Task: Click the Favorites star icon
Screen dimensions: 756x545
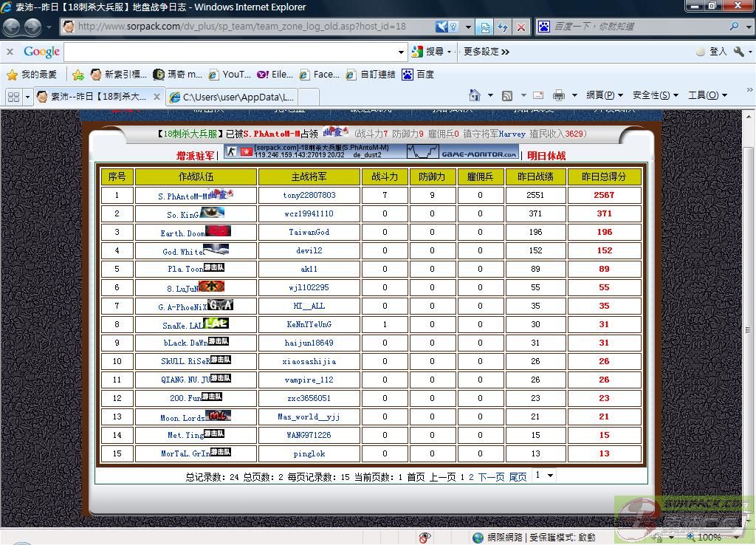Action: (x=12, y=75)
